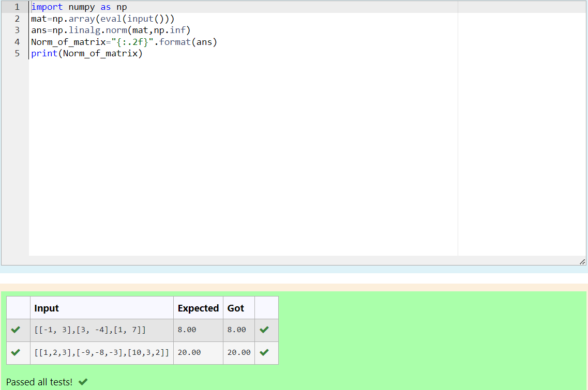
Task: Click the checkmark beside the first test row
Action: click(x=17, y=330)
